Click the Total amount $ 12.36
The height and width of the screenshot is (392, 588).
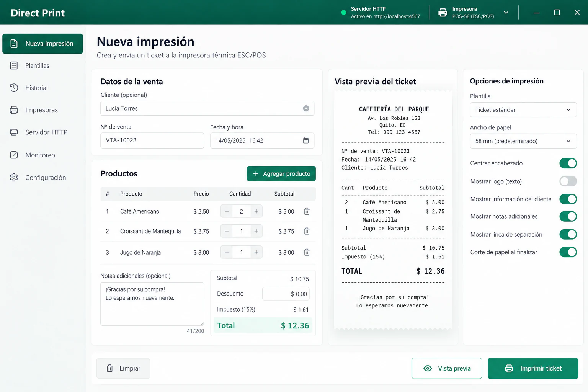[x=295, y=326]
